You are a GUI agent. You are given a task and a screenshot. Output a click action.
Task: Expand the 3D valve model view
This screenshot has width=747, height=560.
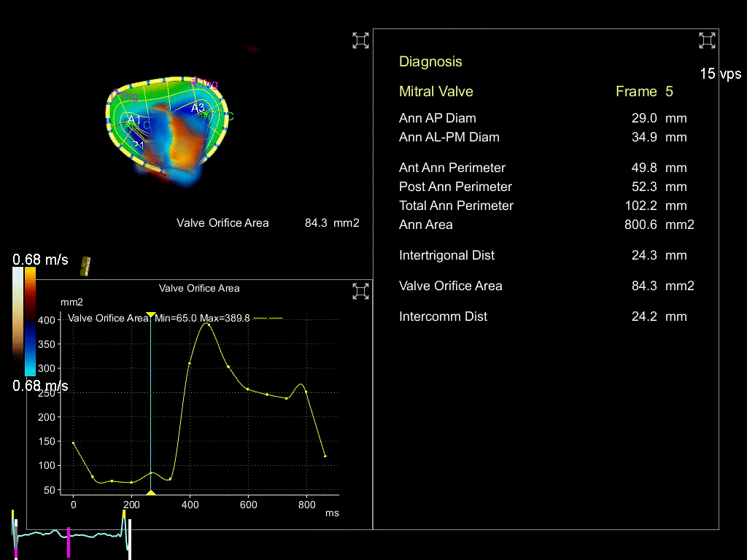point(360,41)
